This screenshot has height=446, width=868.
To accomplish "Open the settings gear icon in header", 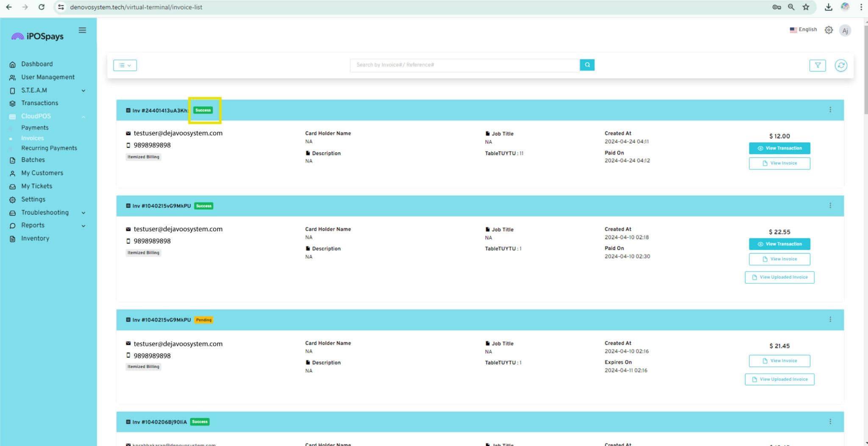I will point(829,30).
